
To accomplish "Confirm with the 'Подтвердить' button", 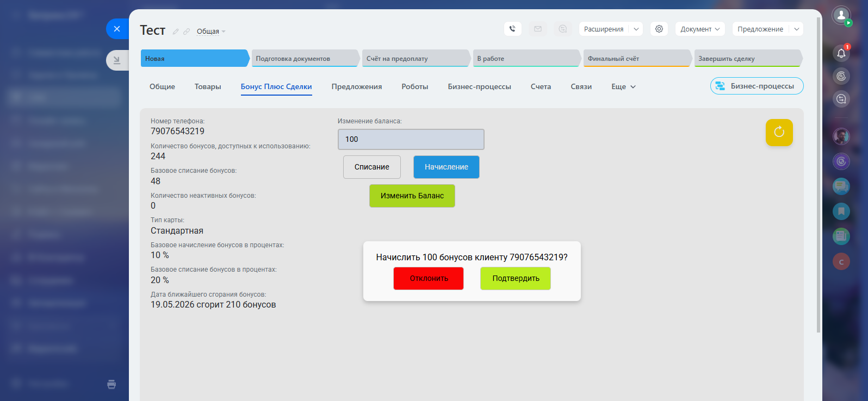I will pyautogui.click(x=516, y=278).
